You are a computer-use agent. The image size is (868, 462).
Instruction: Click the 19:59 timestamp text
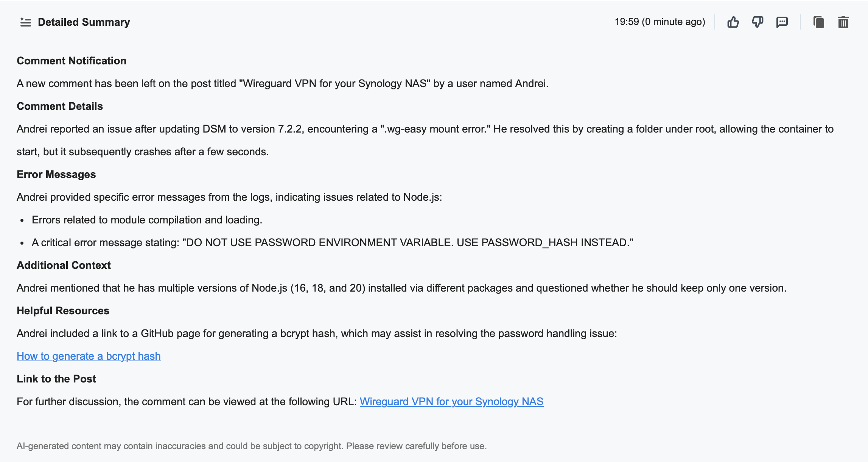tap(660, 22)
